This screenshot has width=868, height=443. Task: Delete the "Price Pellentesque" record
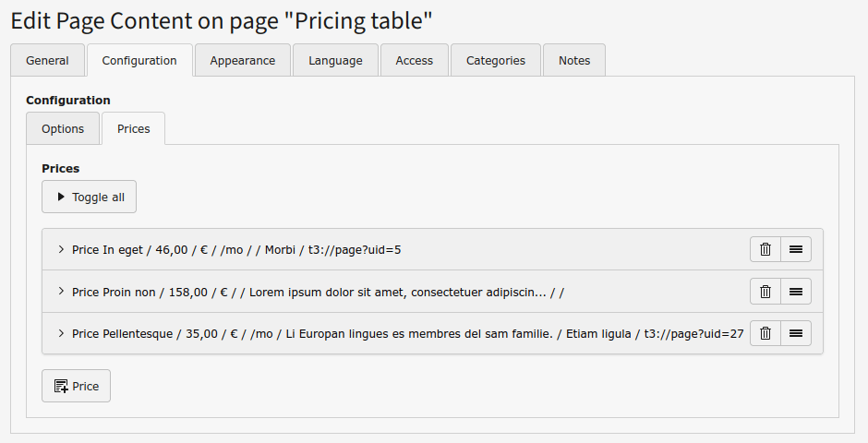[765, 333]
